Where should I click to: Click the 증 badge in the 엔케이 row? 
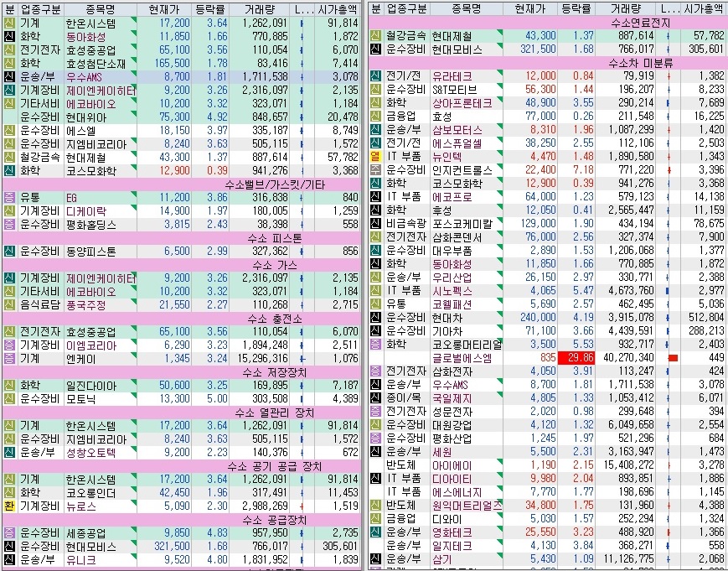(9, 359)
